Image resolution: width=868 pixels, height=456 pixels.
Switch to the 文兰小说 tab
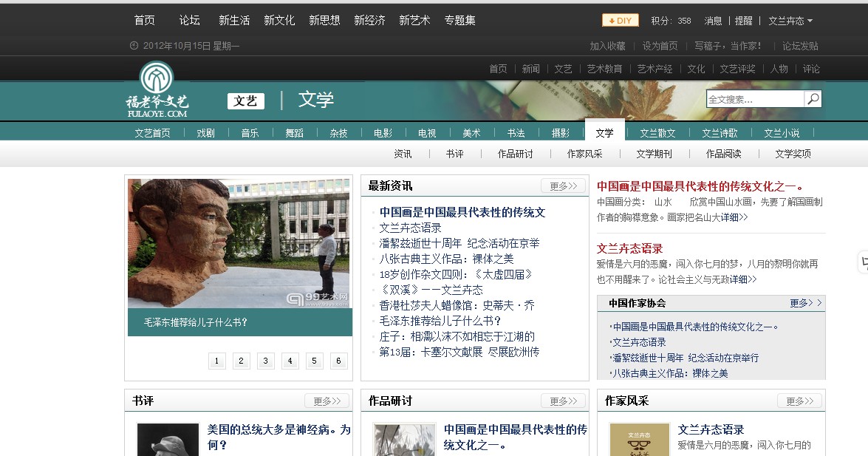point(782,133)
